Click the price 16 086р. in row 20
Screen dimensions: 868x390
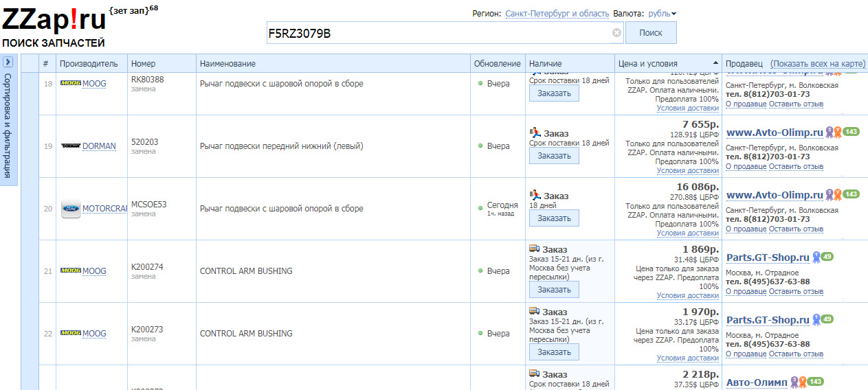pyautogui.click(x=698, y=187)
